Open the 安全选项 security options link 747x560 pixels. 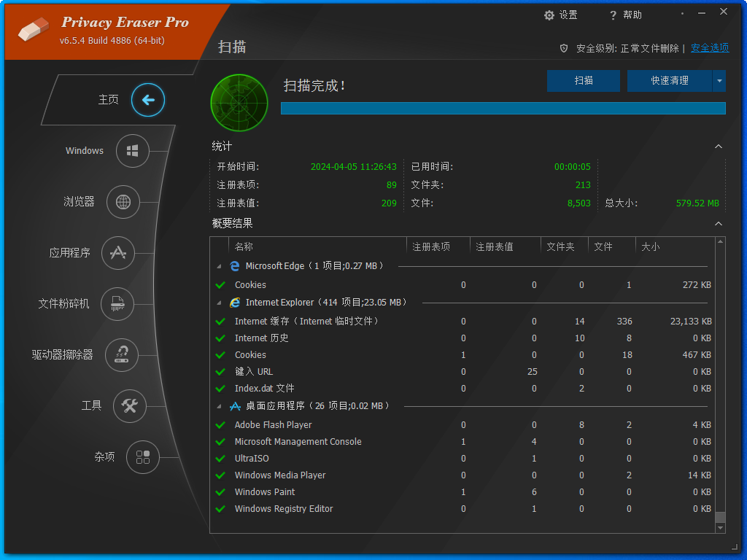pyautogui.click(x=709, y=47)
